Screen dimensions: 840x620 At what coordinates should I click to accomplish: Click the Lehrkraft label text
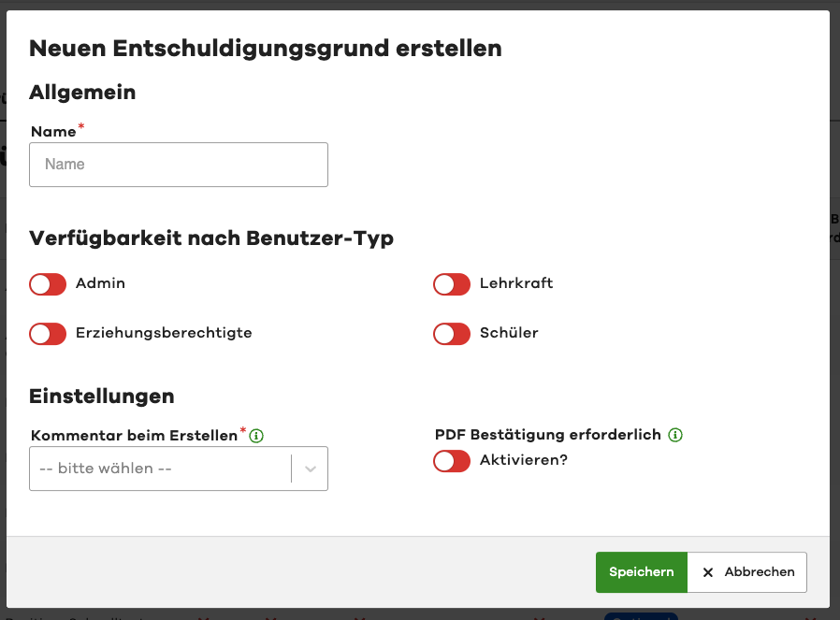coord(516,283)
